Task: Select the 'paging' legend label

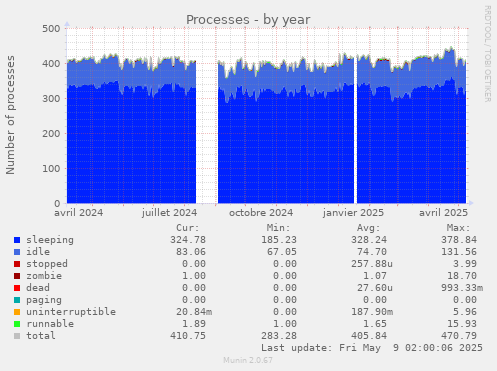Action: pos(44,300)
